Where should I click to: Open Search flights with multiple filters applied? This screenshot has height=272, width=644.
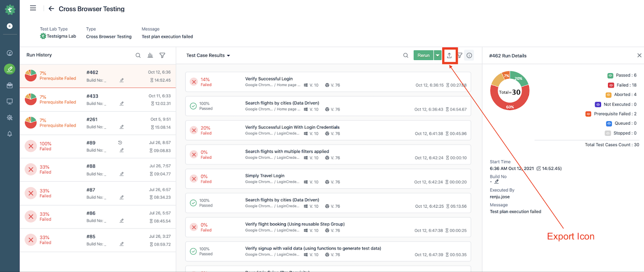328,154
